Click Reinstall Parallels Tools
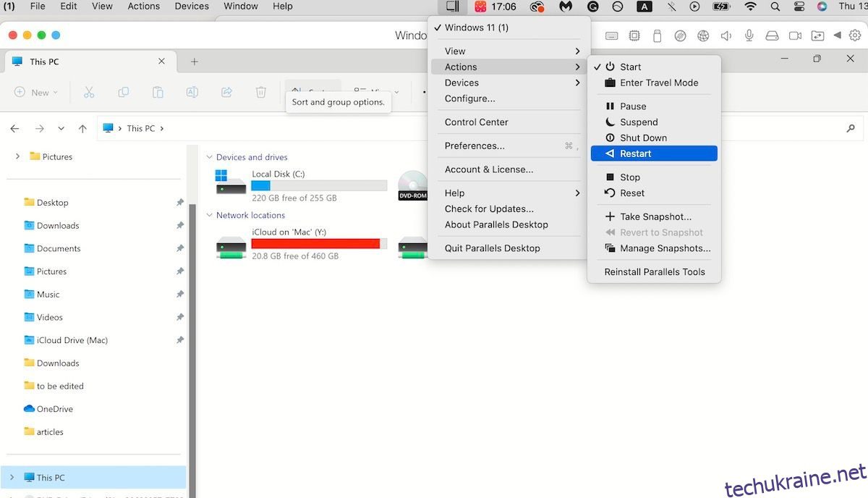The width and height of the screenshot is (868, 498). pos(654,272)
